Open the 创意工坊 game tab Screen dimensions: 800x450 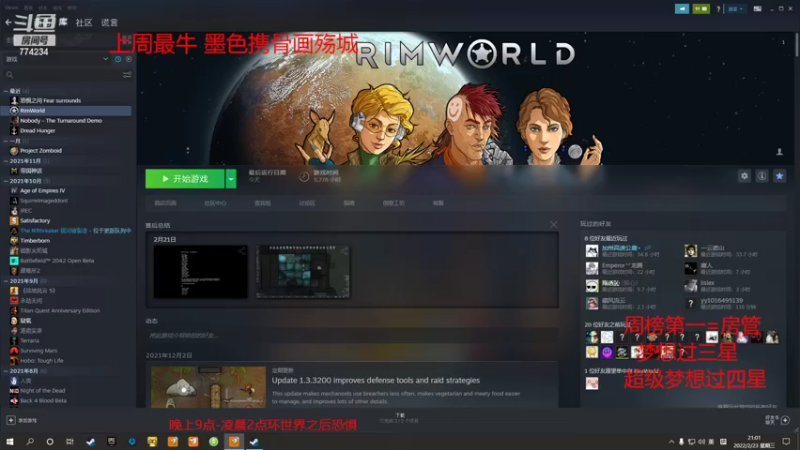(393, 203)
